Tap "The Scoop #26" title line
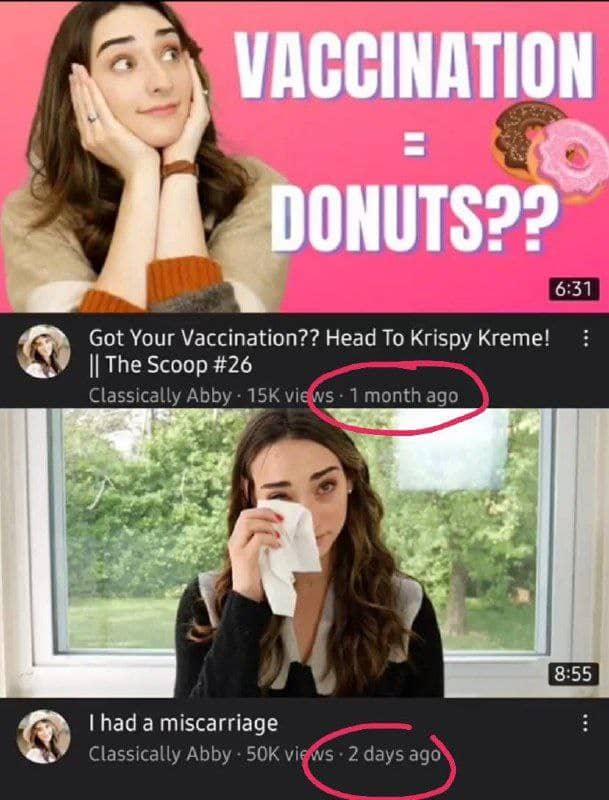 click(x=170, y=365)
